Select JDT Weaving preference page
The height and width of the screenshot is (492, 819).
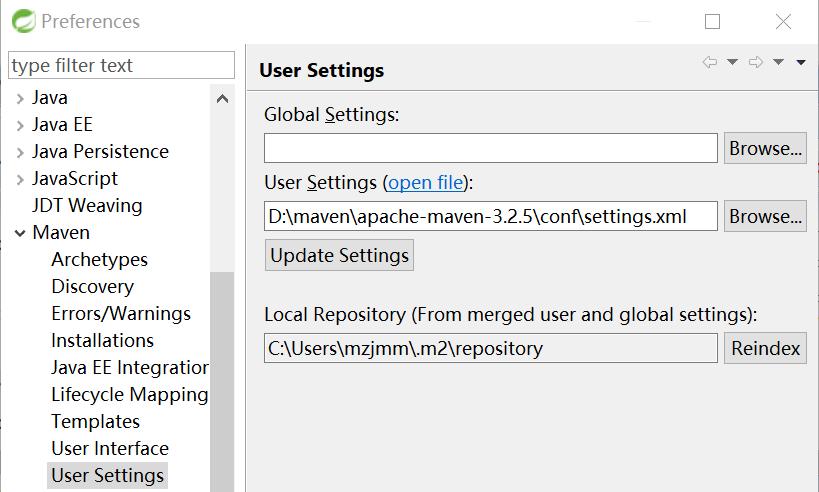pos(87,205)
